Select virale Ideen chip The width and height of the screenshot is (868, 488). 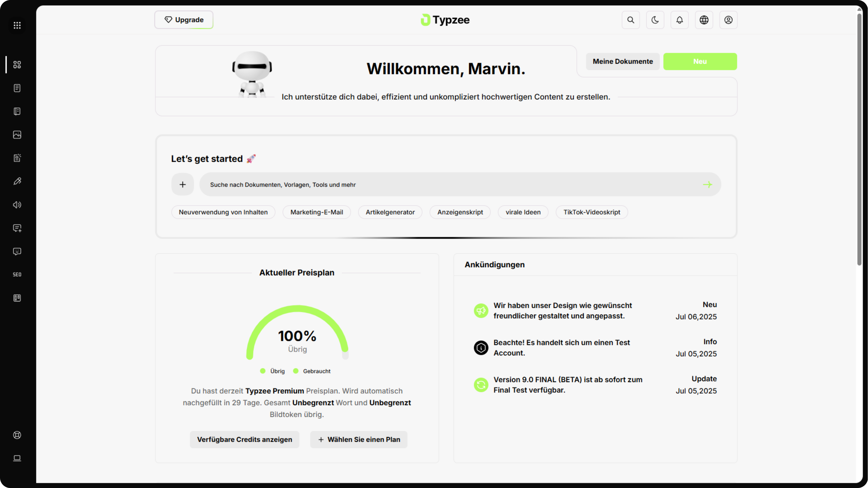(523, 212)
